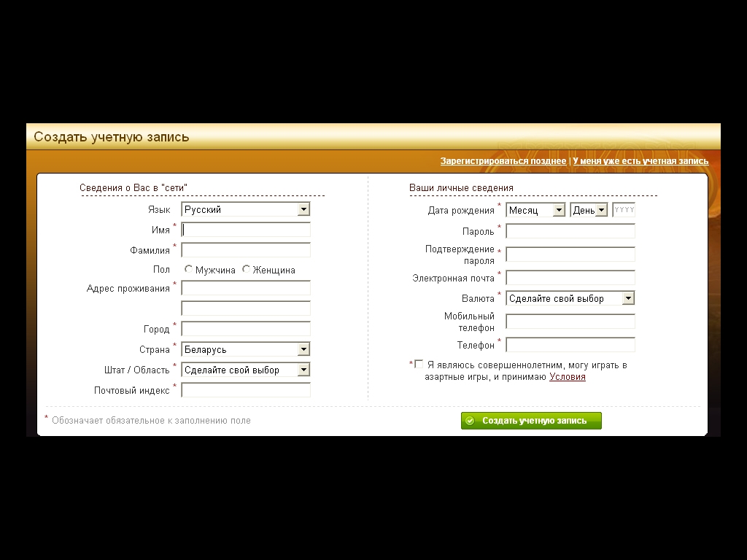Open the У меня уже есть учетная запись link
Screen dimensions: 747x560
[640, 161]
